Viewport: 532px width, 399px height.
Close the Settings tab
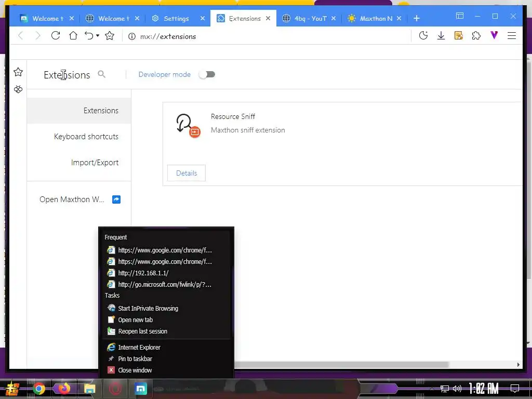click(x=203, y=18)
